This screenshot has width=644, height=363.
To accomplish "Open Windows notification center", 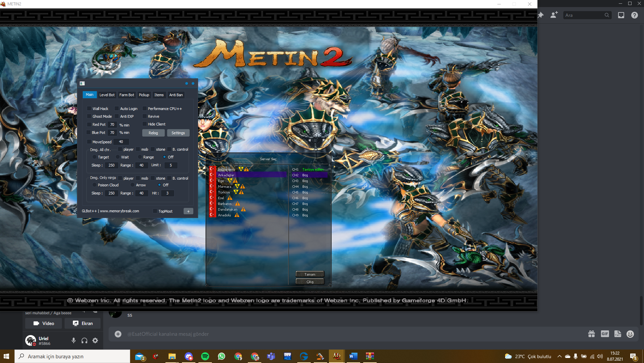I will 634,357.
